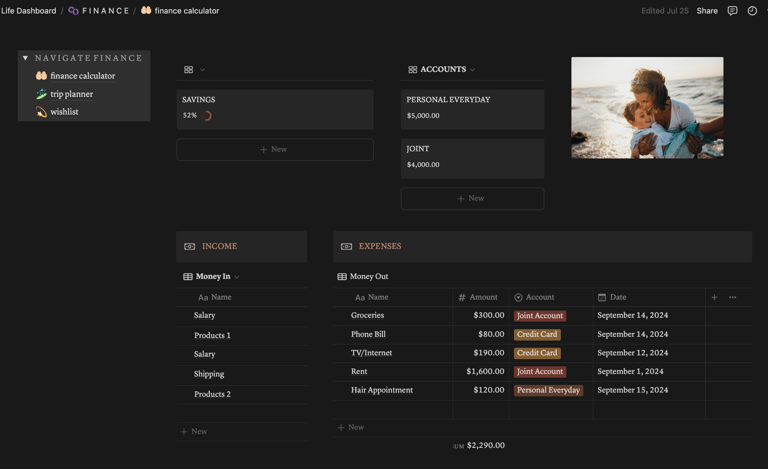Add a property with plus icon in Money Out
Image resolution: width=768 pixels, height=469 pixels.
(714, 297)
